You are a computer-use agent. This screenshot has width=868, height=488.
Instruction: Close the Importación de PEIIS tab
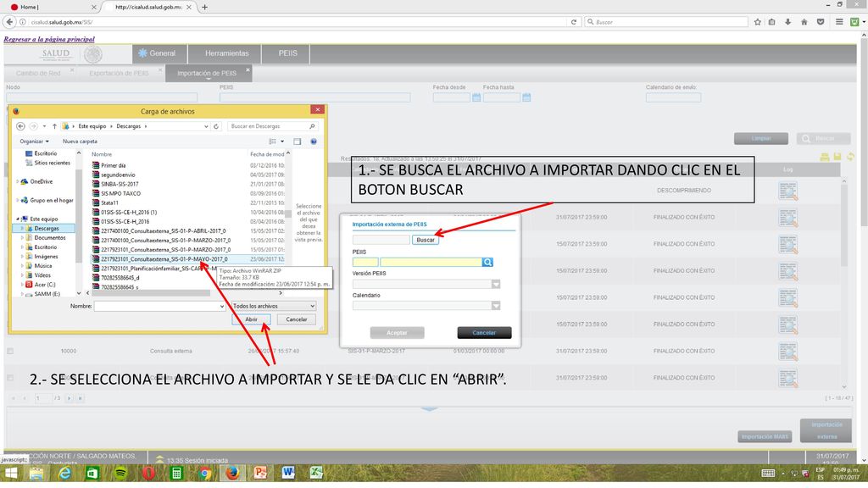pos(248,69)
